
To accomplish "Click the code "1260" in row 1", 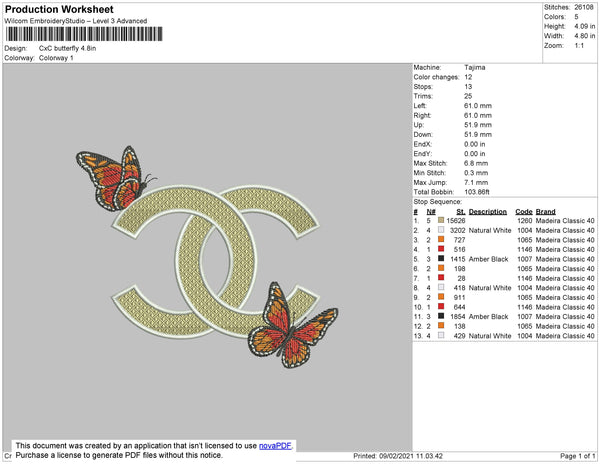I will [x=525, y=221].
